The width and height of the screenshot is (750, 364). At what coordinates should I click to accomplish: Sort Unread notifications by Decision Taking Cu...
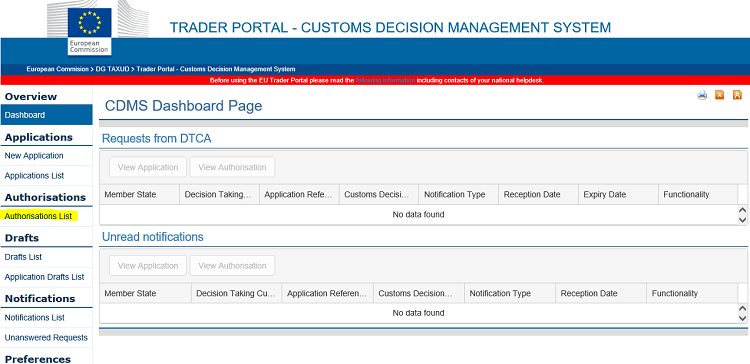pos(236,293)
